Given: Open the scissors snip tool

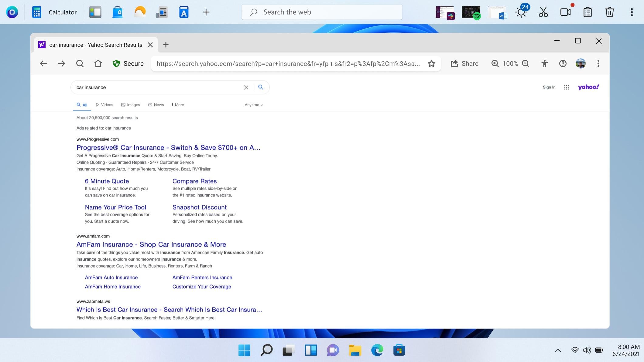Looking at the screenshot, I should click(543, 12).
